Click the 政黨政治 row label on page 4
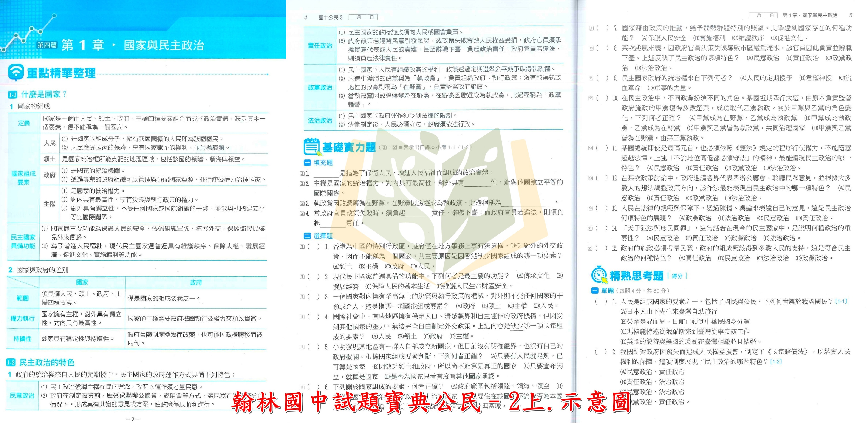Viewport: 868px width, 423px height. [320, 87]
